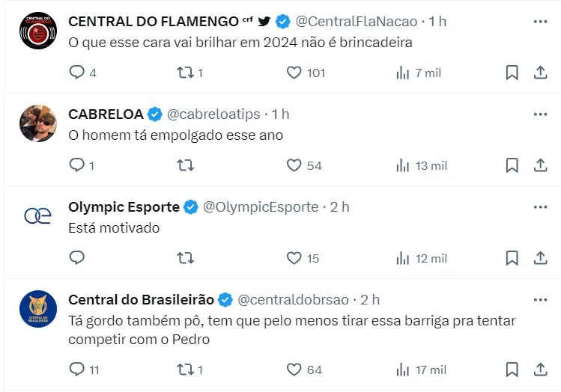Click the CABRELOA profile picture

coord(37,123)
